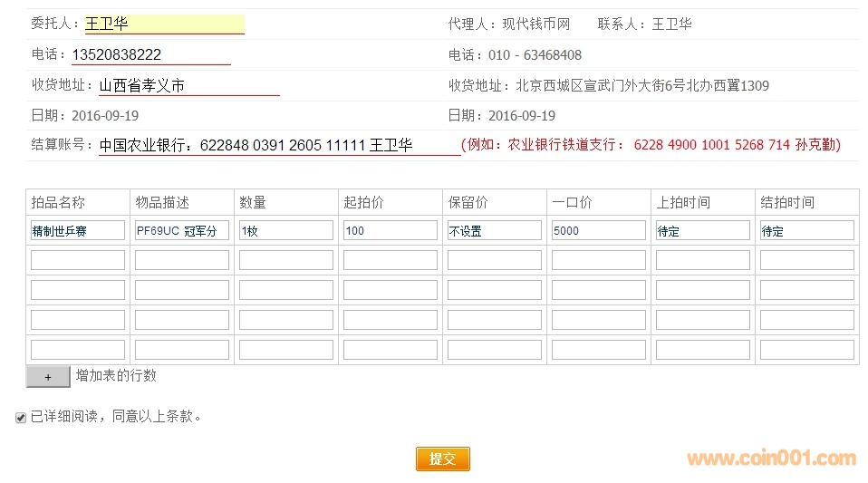868x483 pixels.
Task: Click empty 结拍时间 field in last row
Action: coord(807,350)
